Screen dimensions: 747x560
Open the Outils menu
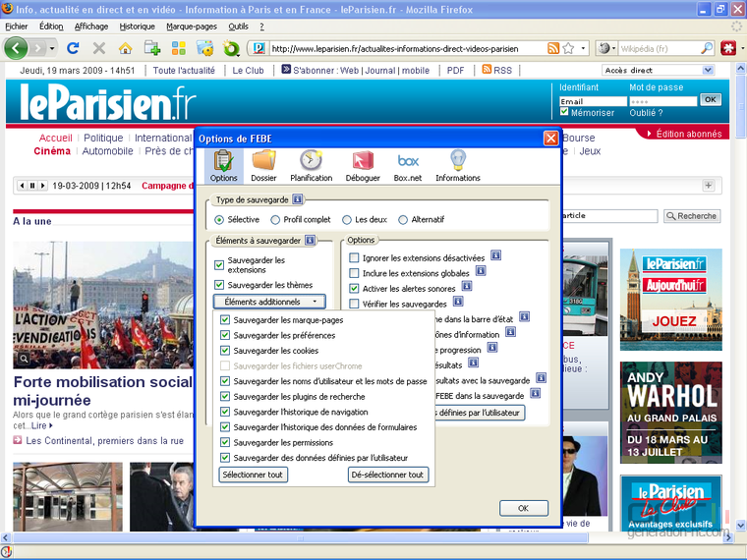[x=238, y=27]
